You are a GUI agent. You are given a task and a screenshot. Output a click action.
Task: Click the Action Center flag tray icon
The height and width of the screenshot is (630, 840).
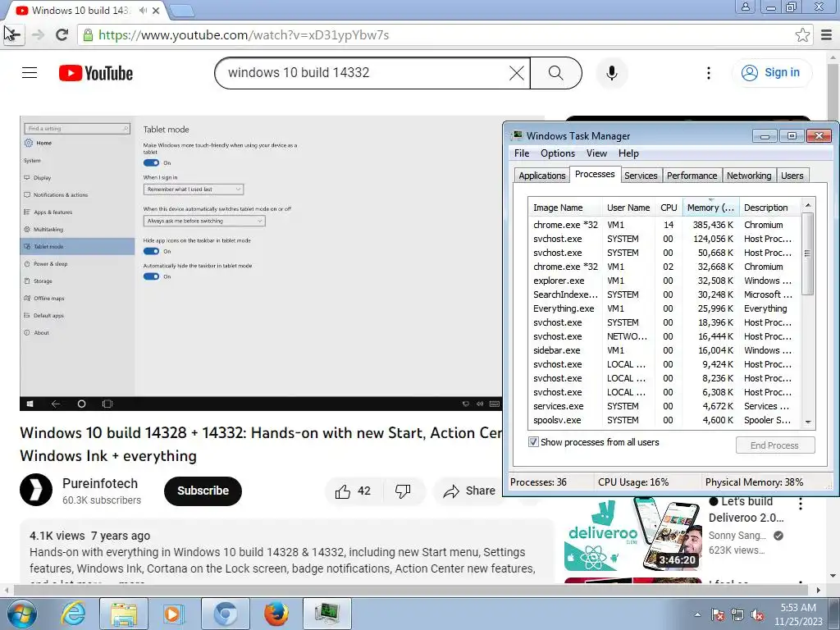pos(718,614)
